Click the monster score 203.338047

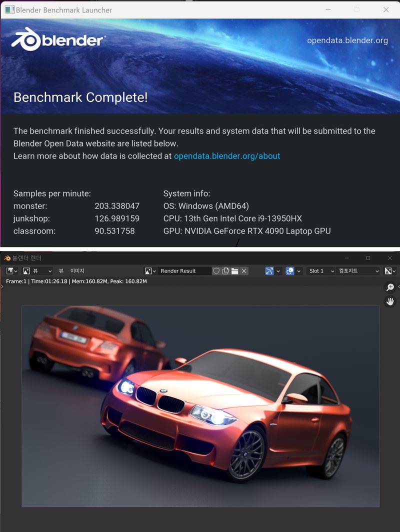click(x=117, y=206)
